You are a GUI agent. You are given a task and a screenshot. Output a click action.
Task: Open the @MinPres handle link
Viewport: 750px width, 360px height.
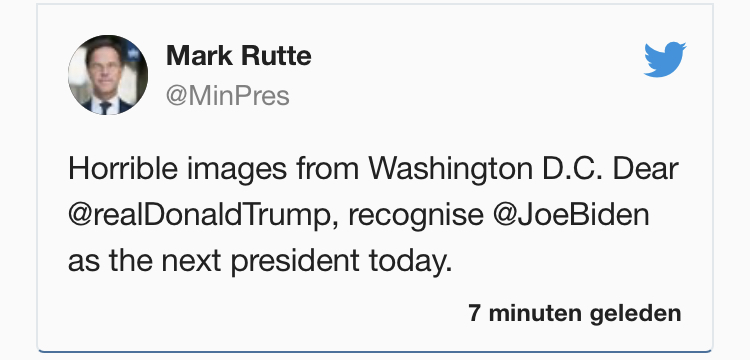[x=228, y=96]
